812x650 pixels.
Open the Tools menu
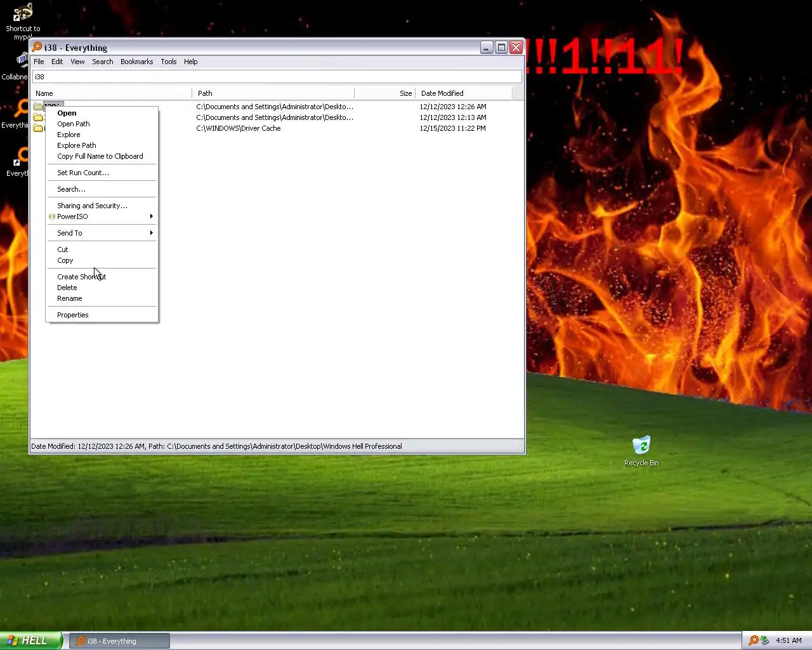[x=169, y=62]
